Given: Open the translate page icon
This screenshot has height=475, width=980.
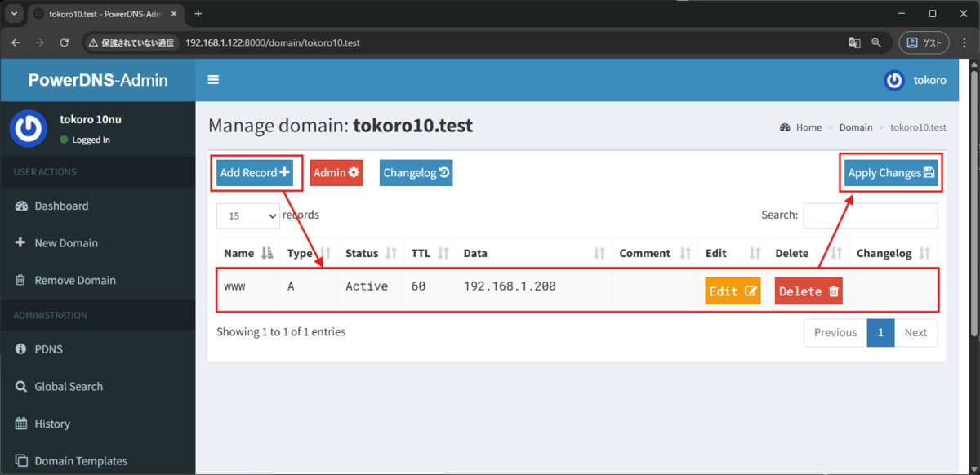Looking at the screenshot, I should (x=854, y=42).
